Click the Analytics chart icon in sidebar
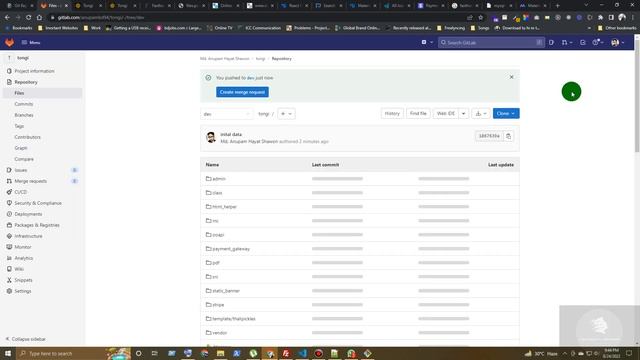This screenshot has height=360, width=640. [x=9, y=258]
